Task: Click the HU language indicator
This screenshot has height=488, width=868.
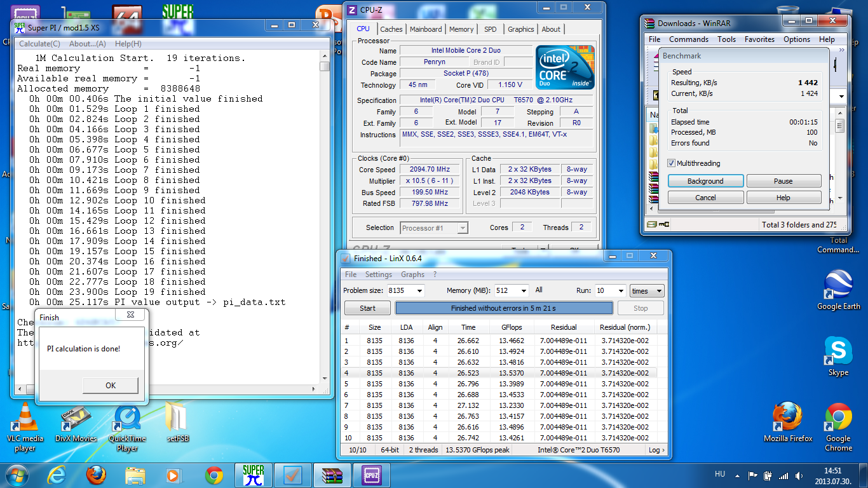Action: [x=720, y=474]
